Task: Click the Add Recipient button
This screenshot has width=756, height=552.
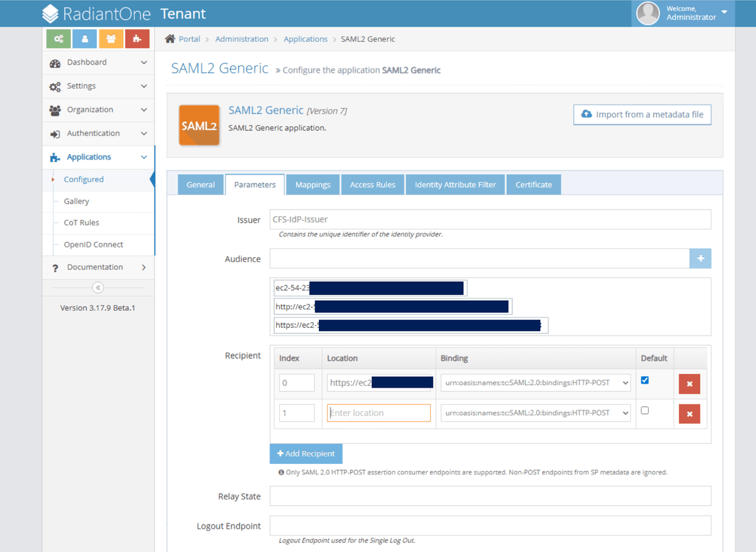Action: pos(306,454)
